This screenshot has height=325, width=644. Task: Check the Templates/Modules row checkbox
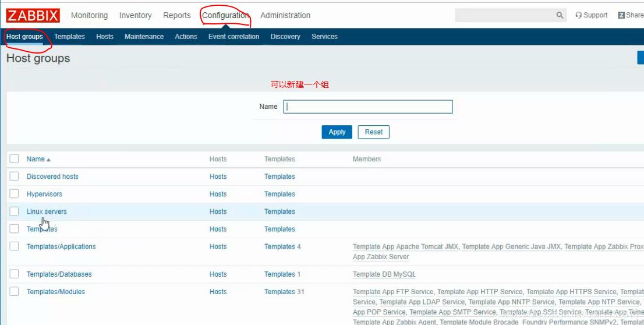[15, 291]
